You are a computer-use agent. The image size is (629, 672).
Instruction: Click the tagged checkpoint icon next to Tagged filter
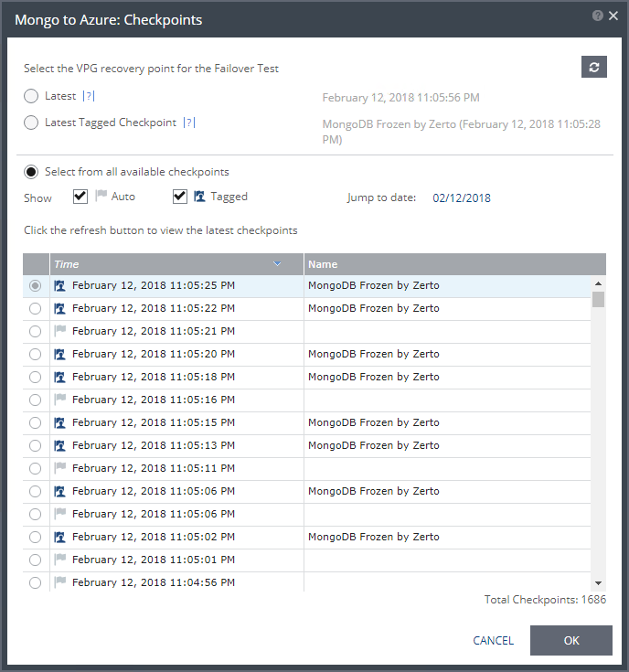coord(199,197)
